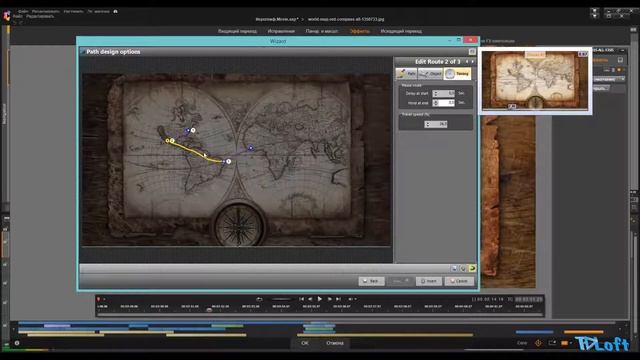This screenshot has height=360, width=640.
Task: Open the Редактировать menu
Action: (x=40, y=16)
